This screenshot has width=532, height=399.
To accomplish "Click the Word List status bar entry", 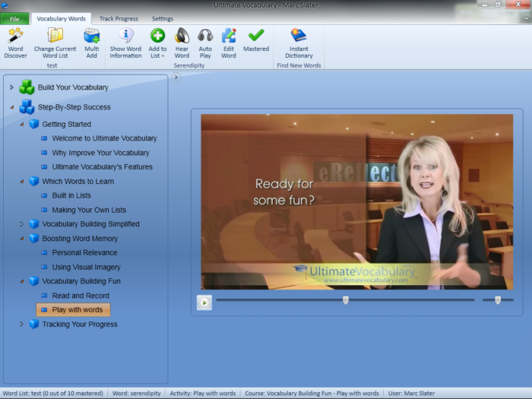I will tap(53, 393).
